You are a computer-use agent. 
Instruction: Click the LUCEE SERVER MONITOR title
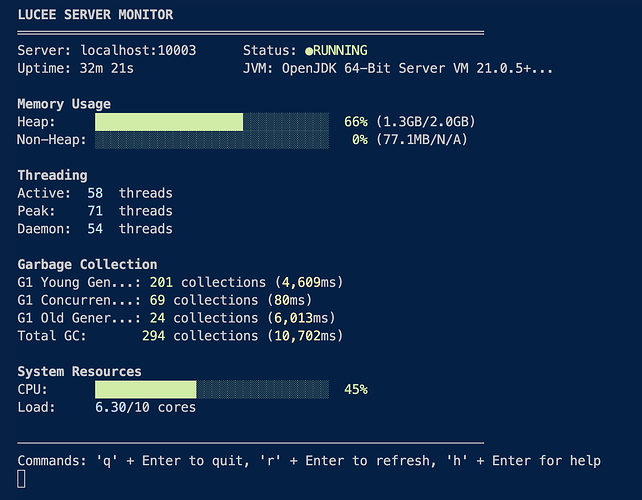(x=95, y=15)
